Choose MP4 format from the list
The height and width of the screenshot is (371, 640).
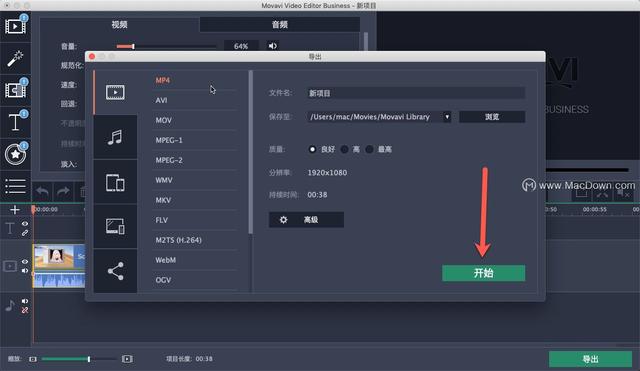(162, 80)
